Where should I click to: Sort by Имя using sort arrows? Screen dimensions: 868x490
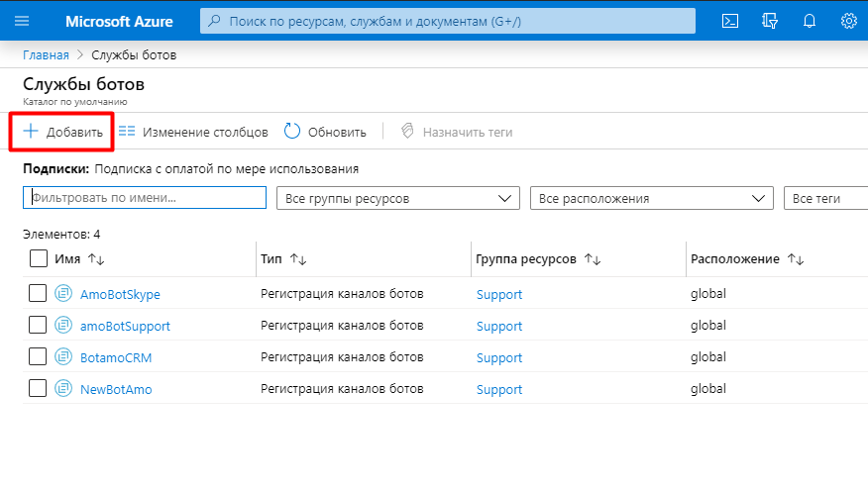coord(96,259)
